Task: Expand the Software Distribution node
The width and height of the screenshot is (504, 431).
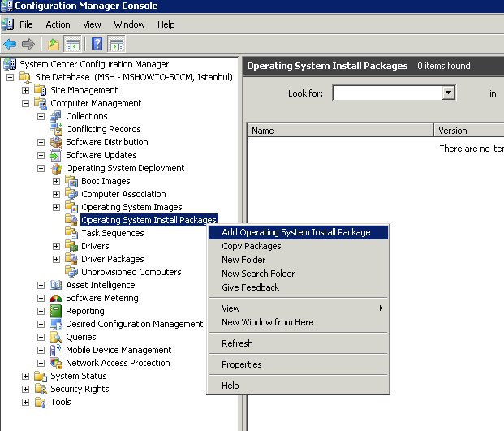Action: click(41, 142)
